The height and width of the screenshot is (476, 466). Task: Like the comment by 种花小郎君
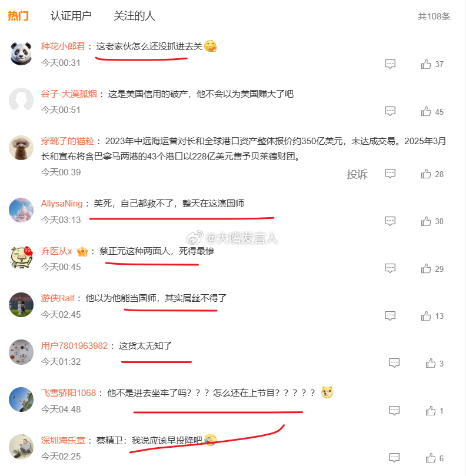426,64
